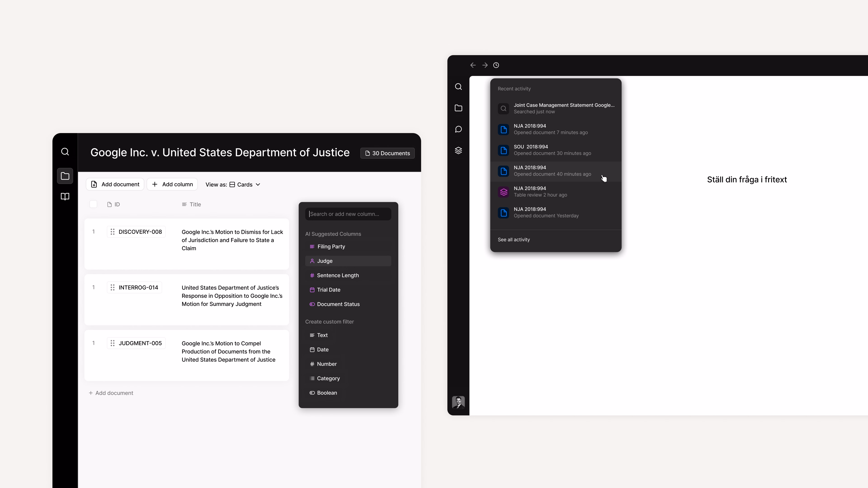Click the Title column header
Viewport: 868px width, 488px height.
[191, 204]
